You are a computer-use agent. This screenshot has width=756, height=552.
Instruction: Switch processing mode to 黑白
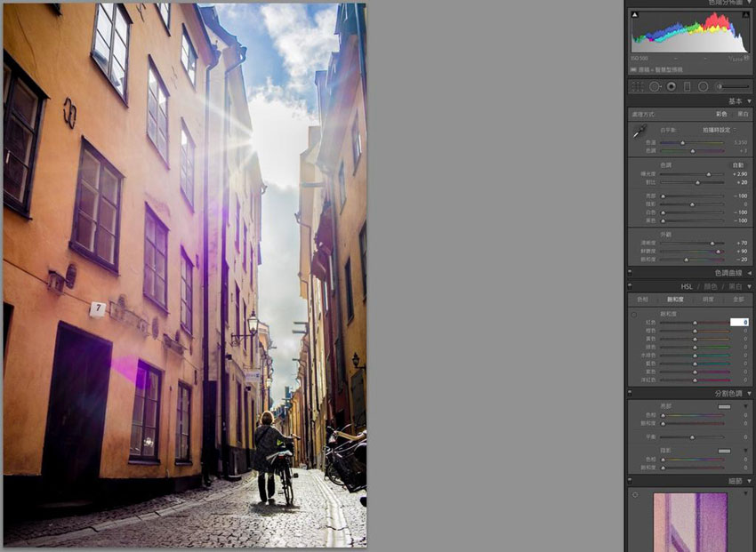744,114
